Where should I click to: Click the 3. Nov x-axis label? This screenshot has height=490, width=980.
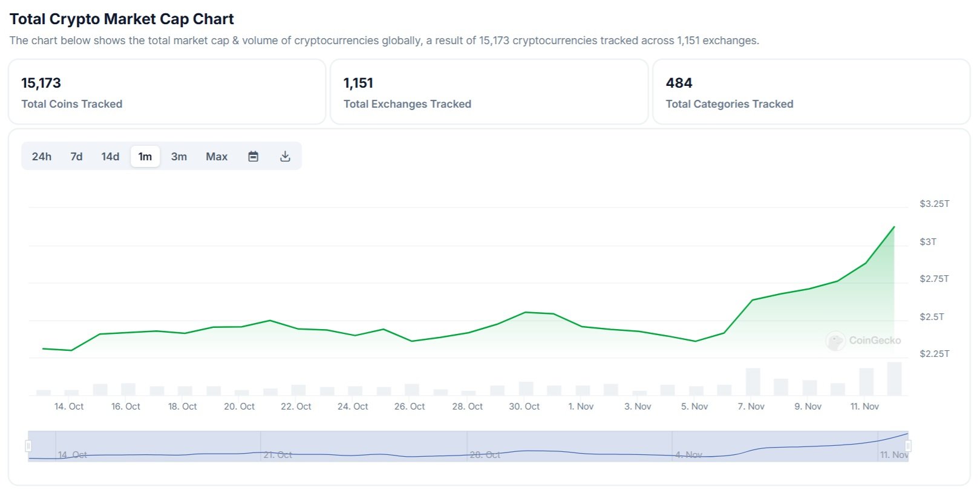(x=638, y=407)
